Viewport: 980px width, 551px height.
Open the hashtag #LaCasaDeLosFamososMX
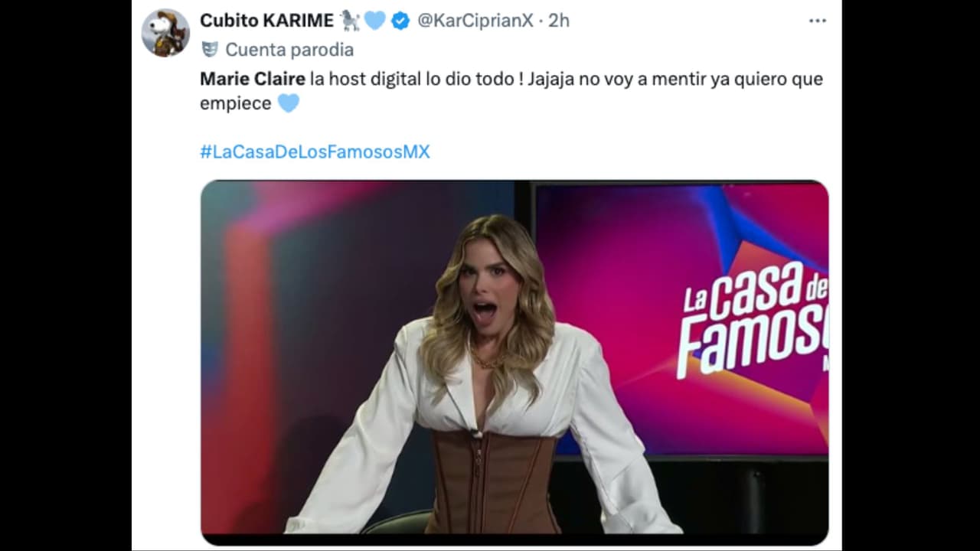click(315, 152)
